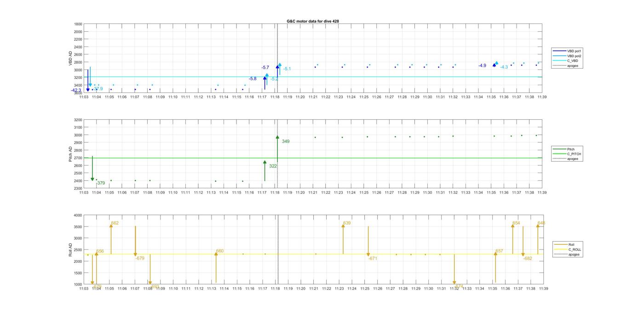Select 'C_VBD' legend entry
The height and width of the screenshot is (319, 644).
point(566,61)
